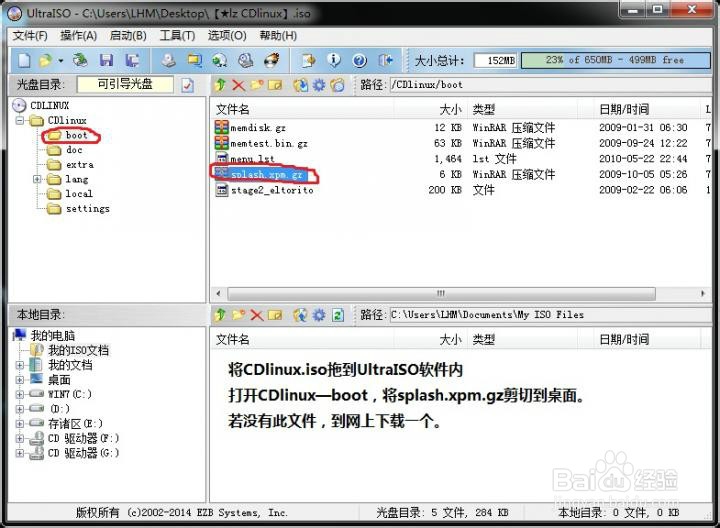Image resolution: width=720 pixels, height=528 pixels.
Task: Click the Exit door toolbar icon
Action: [385, 60]
